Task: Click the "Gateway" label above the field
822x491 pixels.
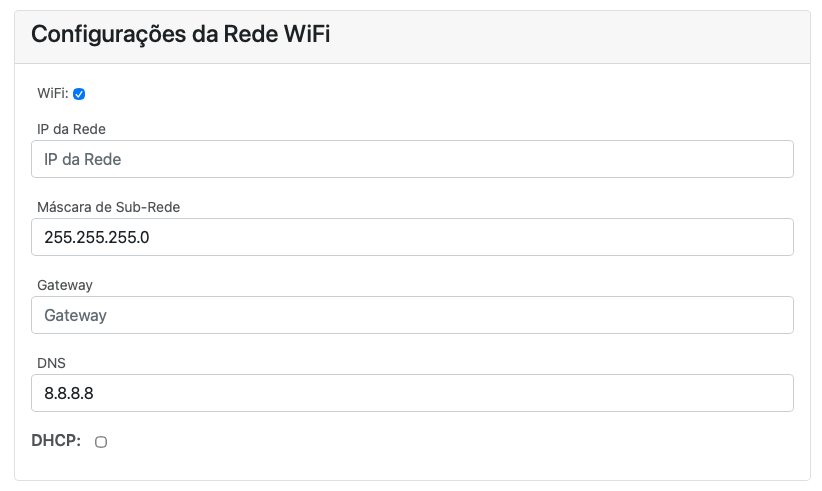Action: point(64,285)
